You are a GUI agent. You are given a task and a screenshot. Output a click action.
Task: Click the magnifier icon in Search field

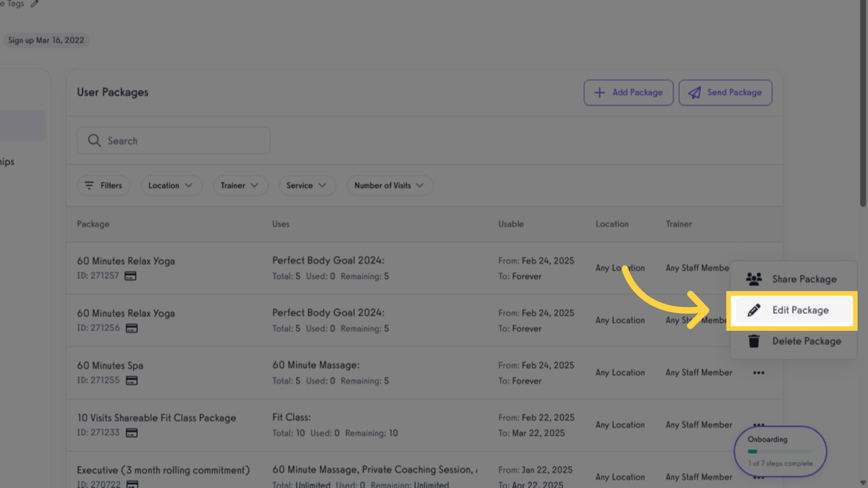tap(94, 140)
